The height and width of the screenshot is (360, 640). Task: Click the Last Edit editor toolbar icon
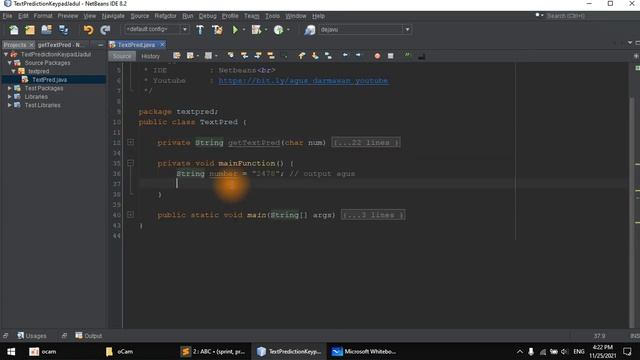pyautogui.click(x=177, y=56)
